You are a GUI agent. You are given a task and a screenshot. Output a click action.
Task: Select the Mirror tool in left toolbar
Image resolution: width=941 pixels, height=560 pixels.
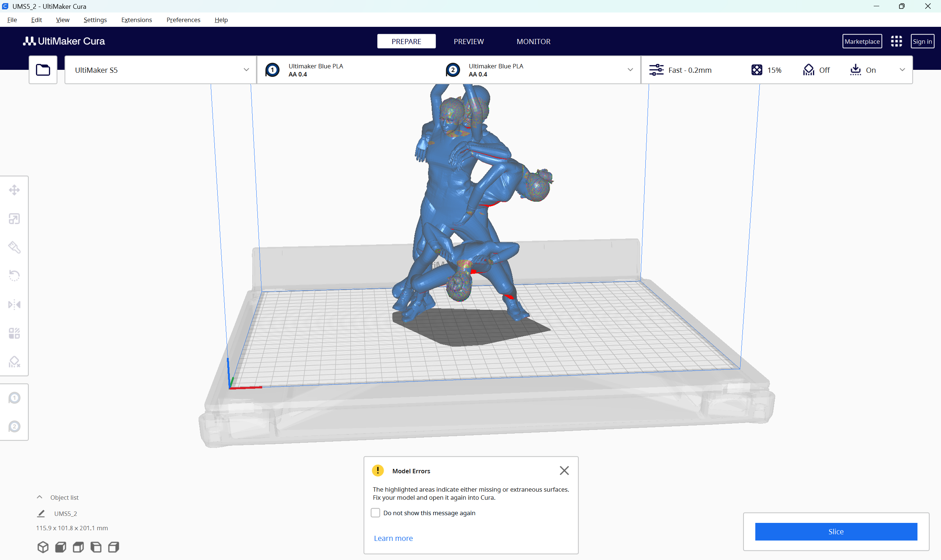click(x=14, y=305)
